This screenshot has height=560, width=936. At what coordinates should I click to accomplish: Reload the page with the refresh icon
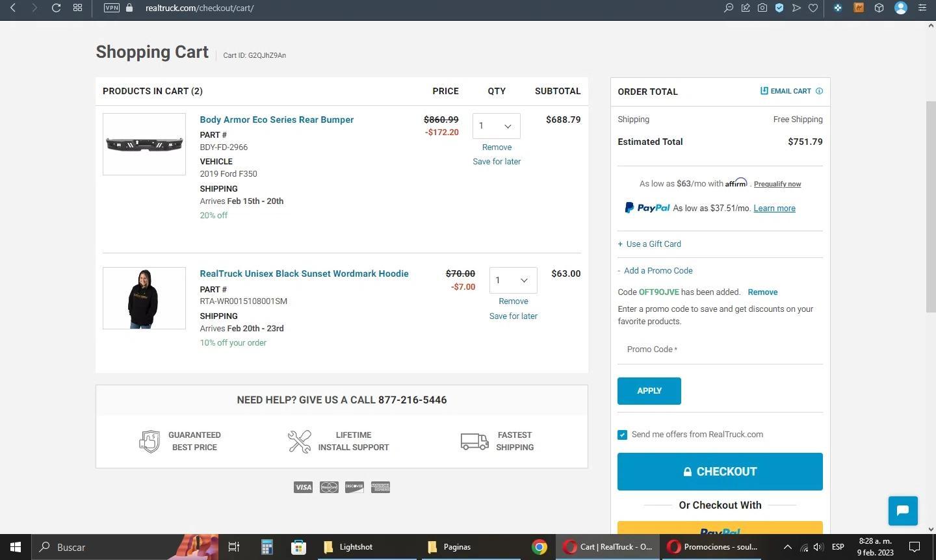(x=56, y=8)
